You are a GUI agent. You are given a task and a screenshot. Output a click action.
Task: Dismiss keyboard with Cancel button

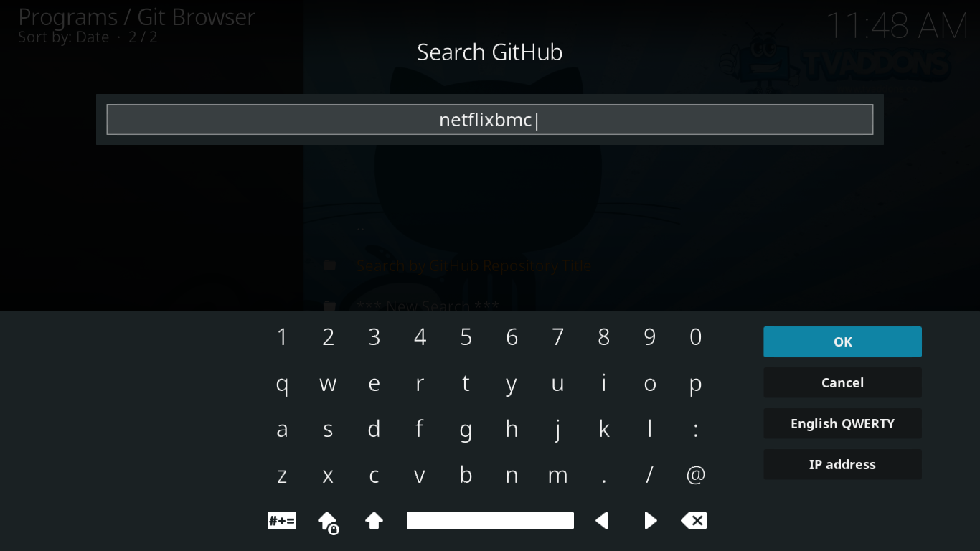pos(842,382)
